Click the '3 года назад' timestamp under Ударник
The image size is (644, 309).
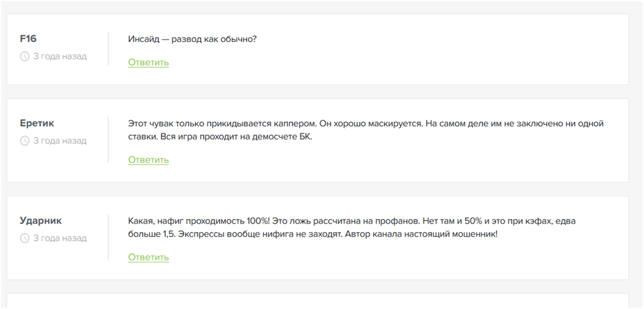pyautogui.click(x=60, y=238)
